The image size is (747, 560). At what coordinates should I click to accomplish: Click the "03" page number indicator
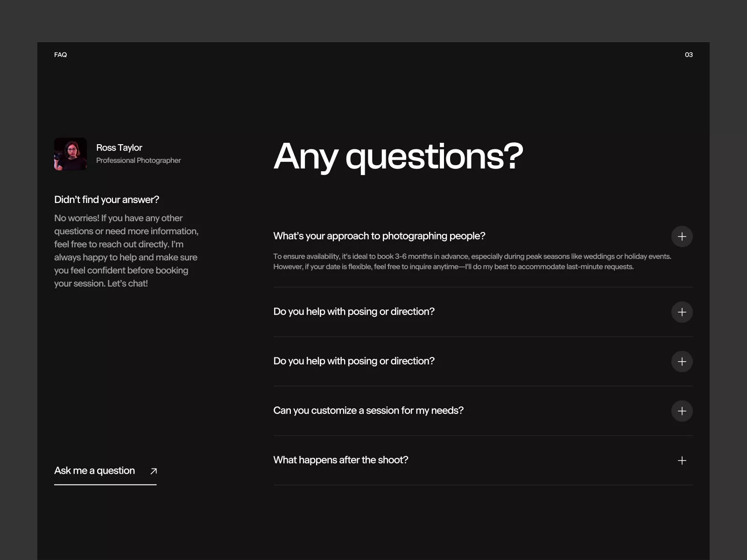pyautogui.click(x=689, y=55)
